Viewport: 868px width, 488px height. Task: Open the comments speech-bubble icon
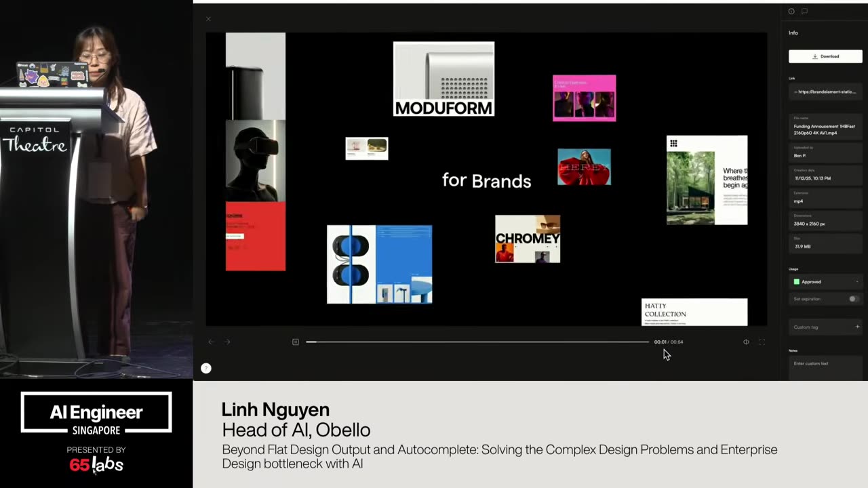pyautogui.click(x=804, y=12)
